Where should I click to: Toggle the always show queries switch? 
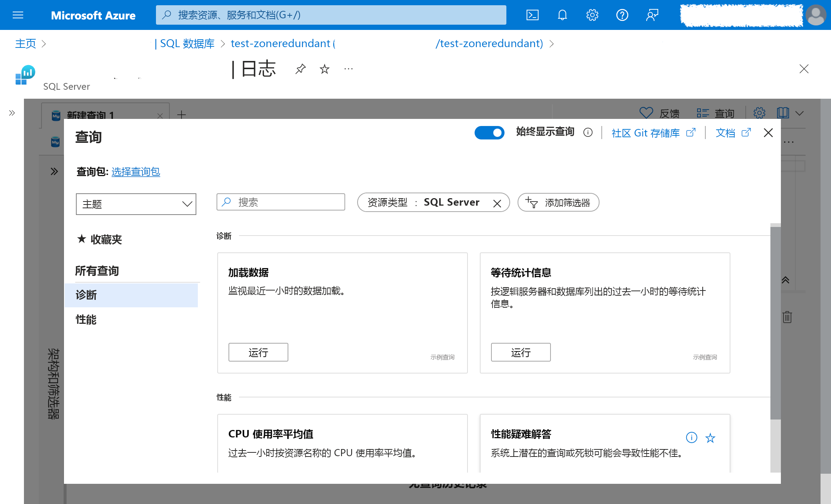(x=489, y=133)
